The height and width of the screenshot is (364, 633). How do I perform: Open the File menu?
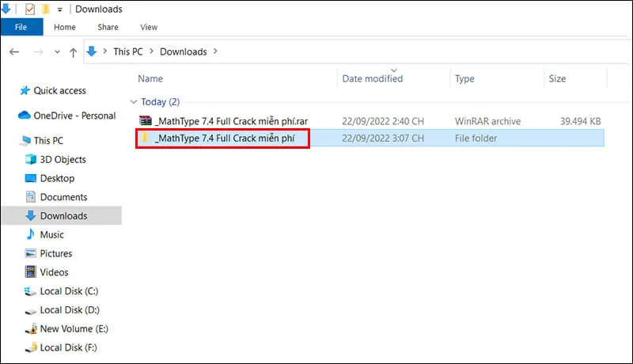tap(21, 27)
